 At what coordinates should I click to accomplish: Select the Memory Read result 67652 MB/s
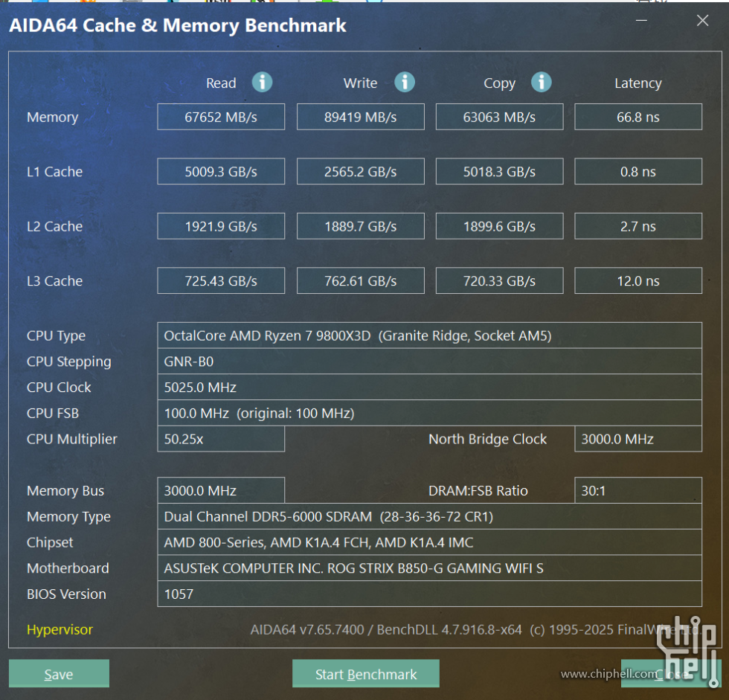(221, 117)
